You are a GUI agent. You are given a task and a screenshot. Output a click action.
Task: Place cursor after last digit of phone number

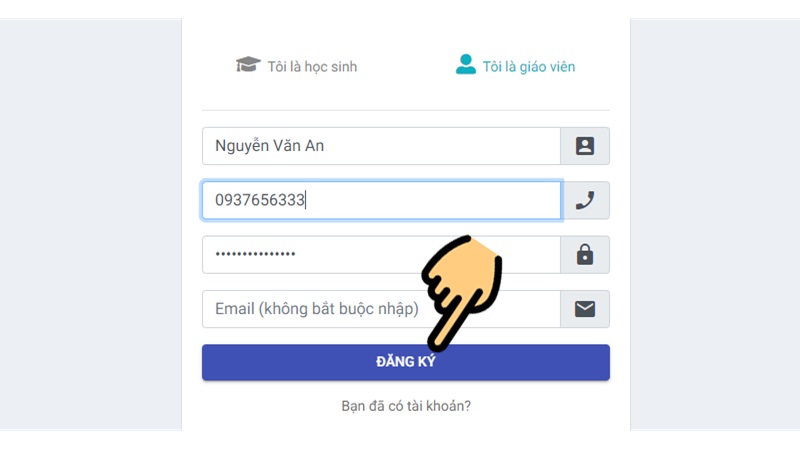[305, 200]
